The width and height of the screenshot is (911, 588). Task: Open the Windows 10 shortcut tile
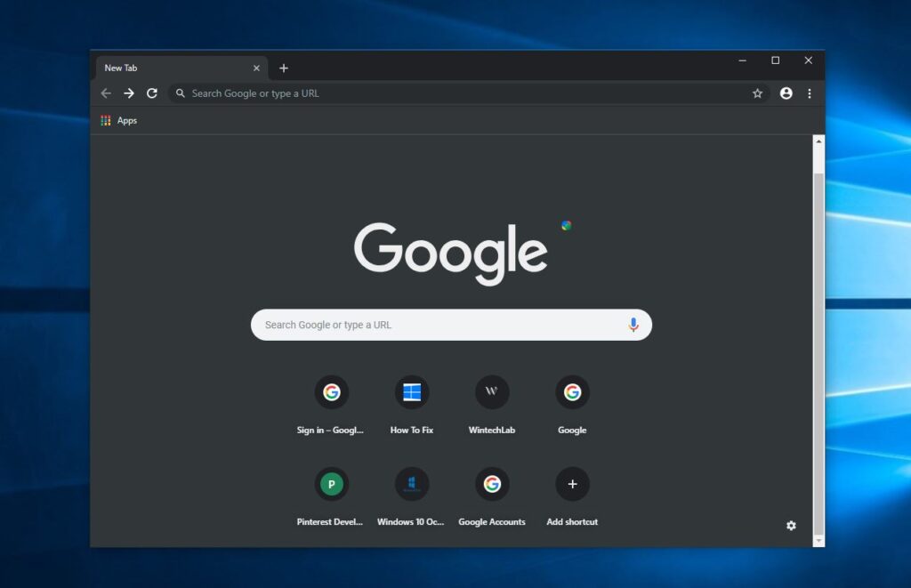[x=412, y=484]
